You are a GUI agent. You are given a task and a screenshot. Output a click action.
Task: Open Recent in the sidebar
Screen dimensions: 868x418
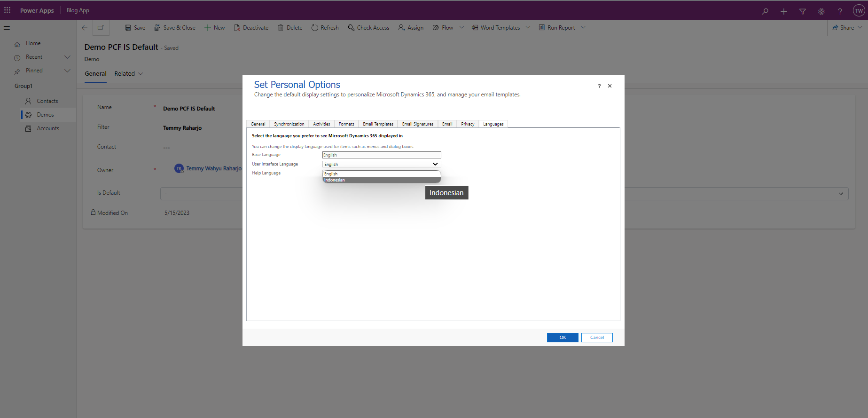click(34, 57)
